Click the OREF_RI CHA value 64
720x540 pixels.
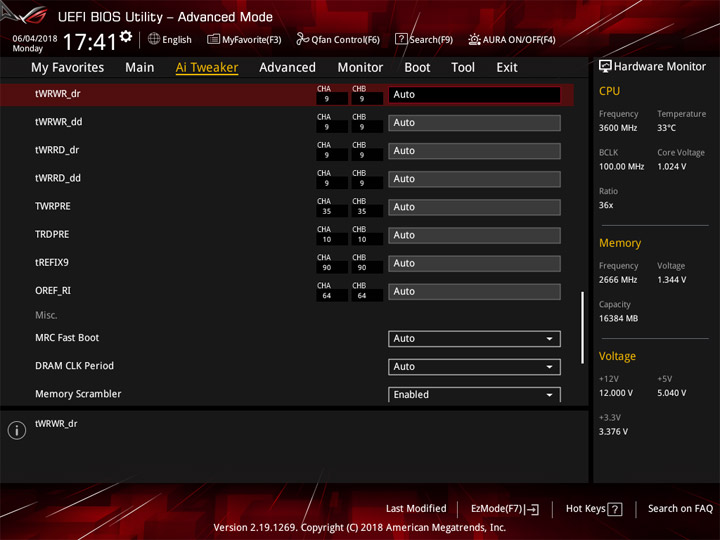tap(326, 296)
